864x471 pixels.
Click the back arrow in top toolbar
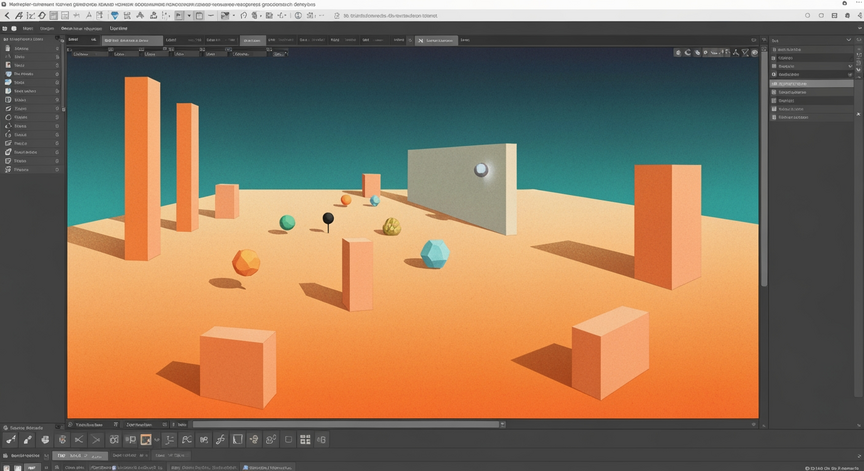pos(7,15)
